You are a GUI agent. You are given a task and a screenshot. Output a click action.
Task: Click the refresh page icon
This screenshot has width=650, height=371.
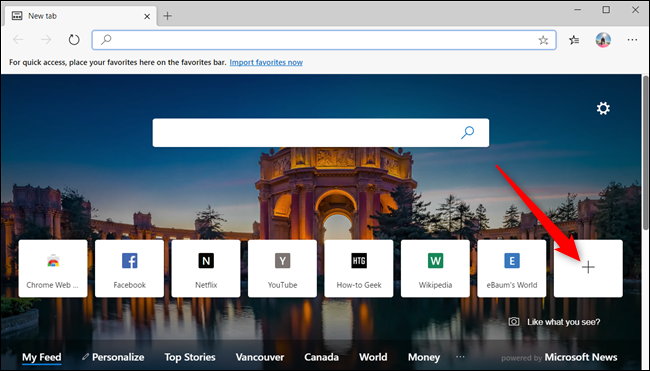point(74,40)
